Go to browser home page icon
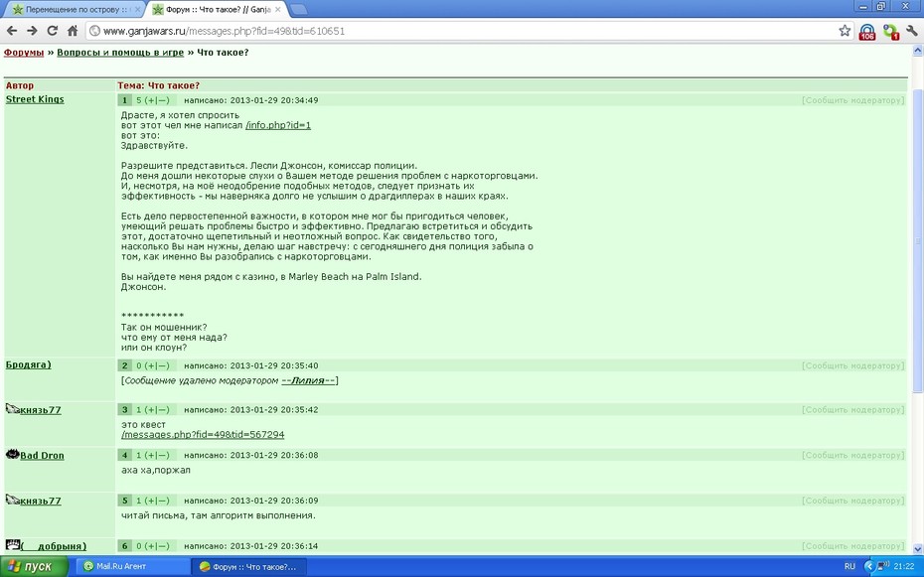 73,31
